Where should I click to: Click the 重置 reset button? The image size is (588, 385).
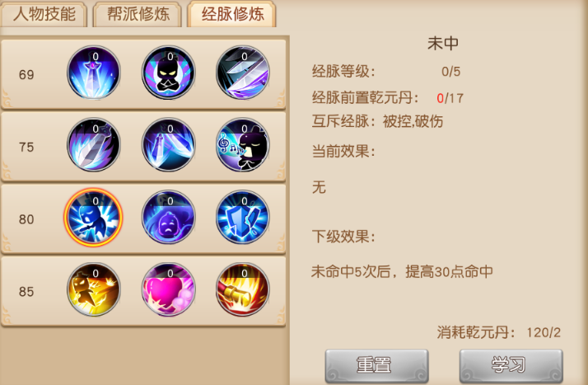(x=376, y=365)
